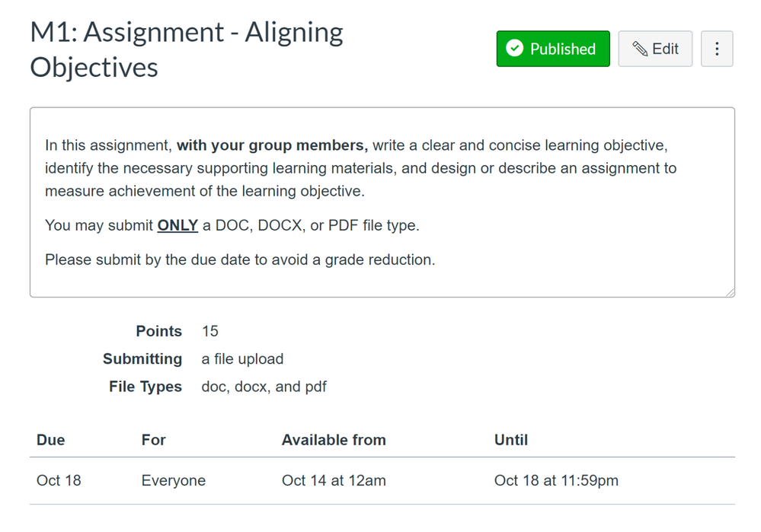Click the 'Oct 18 at 11:59pm' until date
761x532 pixels.
pyautogui.click(x=556, y=480)
